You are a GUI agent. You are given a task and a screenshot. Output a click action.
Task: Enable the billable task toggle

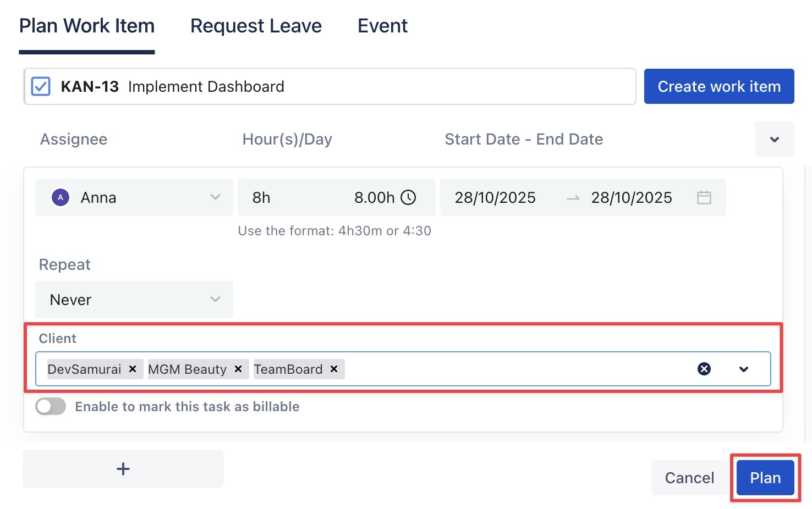[51, 407]
